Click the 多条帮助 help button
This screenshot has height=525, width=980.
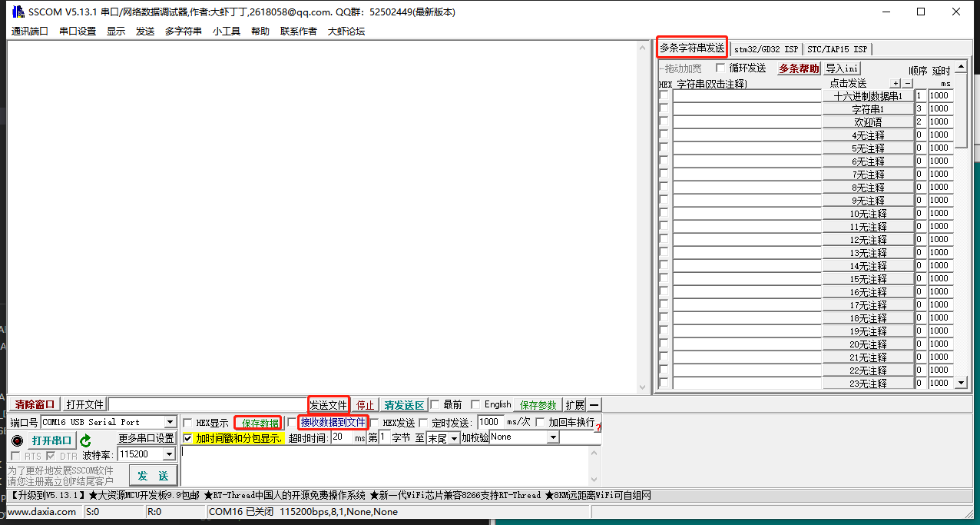point(799,68)
